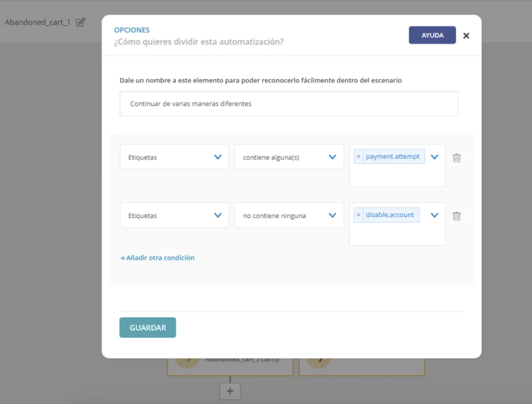Delete the disable.account condition with the trash icon
Screen dimensions: 532x404
pos(457,216)
